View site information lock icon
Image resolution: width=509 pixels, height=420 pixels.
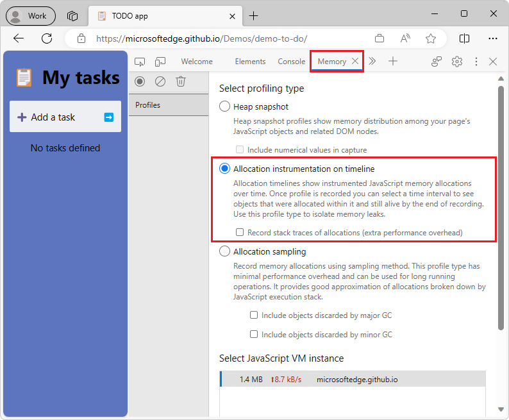pos(81,38)
